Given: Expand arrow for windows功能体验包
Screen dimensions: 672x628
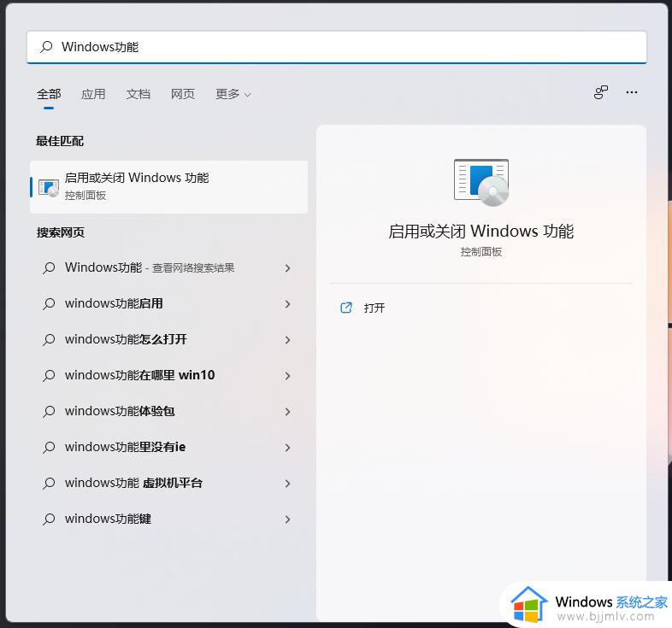Looking at the screenshot, I should (287, 412).
